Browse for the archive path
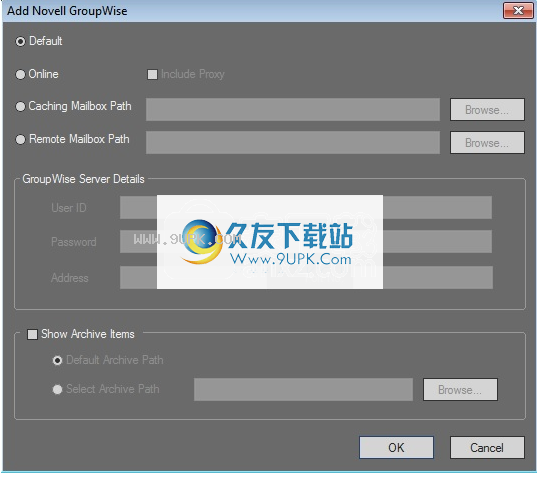This screenshot has height=484, width=540. (x=460, y=390)
